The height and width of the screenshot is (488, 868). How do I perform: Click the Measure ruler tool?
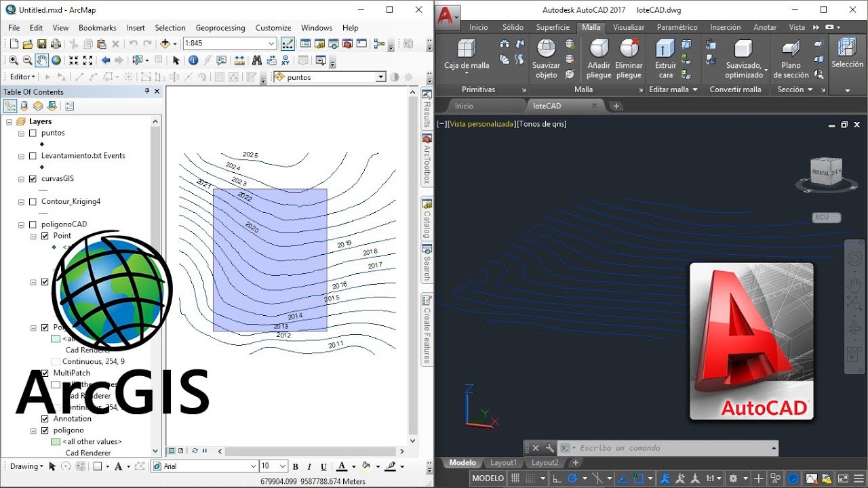click(x=238, y=60)
